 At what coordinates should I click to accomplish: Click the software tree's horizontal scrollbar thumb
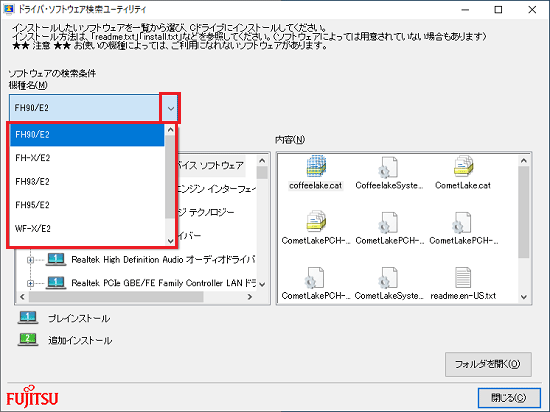[116, 297]
